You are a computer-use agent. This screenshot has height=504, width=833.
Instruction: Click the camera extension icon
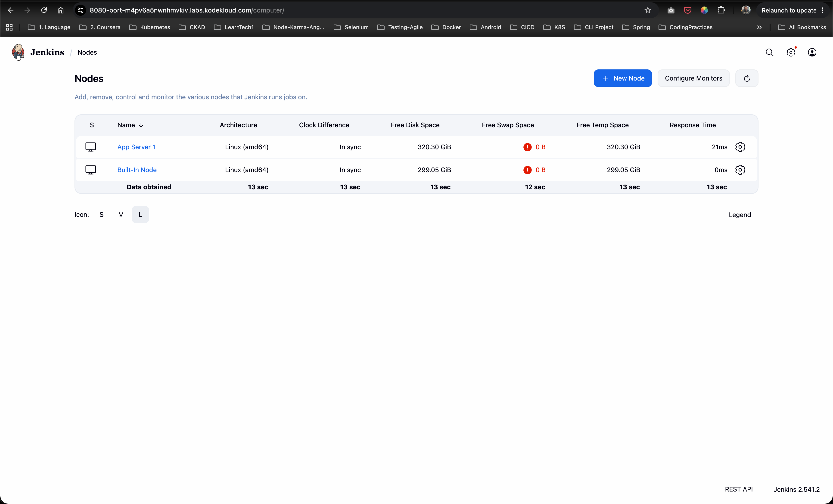click(671, 10)
